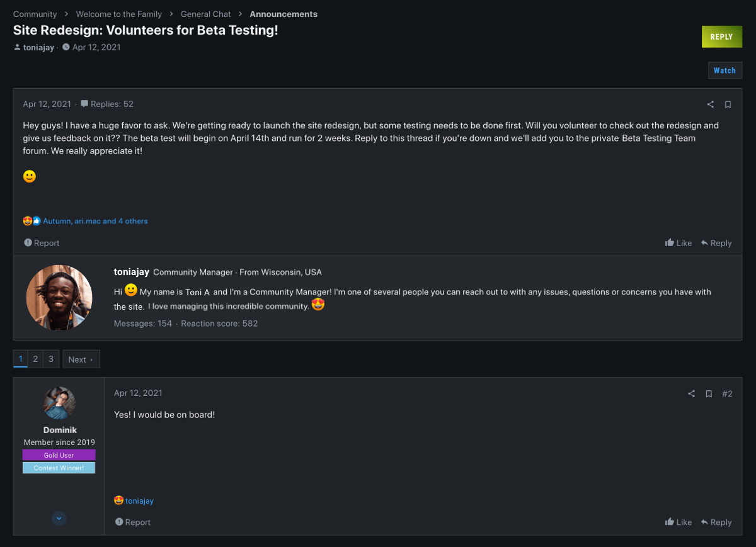Viewport: 756px width, 547px height.
Task: Toggle the Watch button for this thread
Action: tap(724, 70)
